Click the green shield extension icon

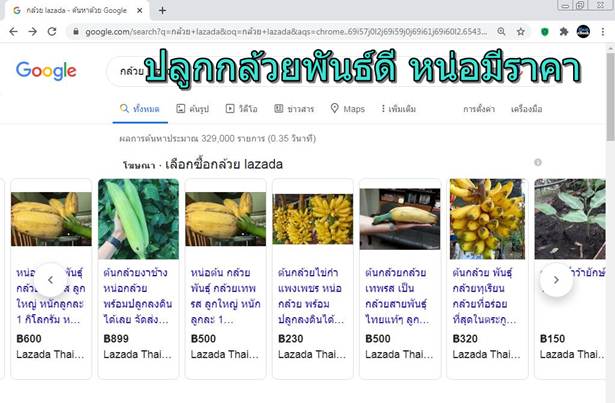544,32
